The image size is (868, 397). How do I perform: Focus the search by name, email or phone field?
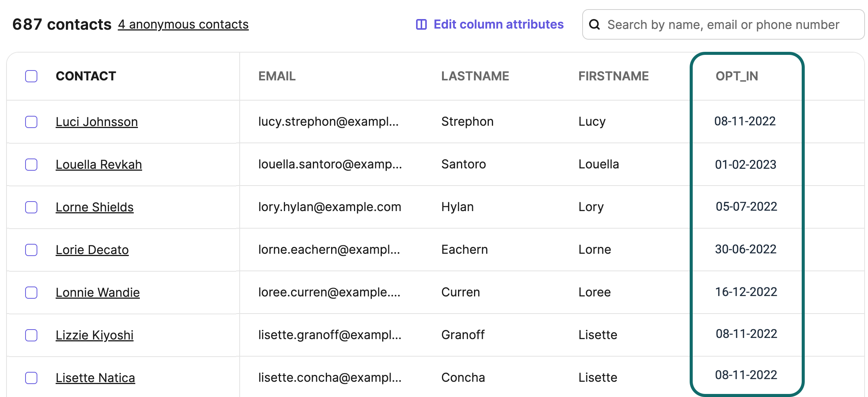click(724, 25)
